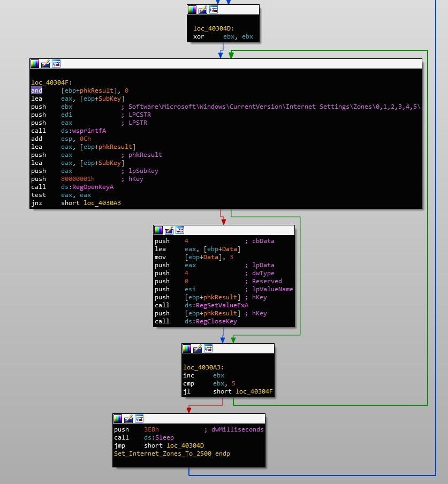The height and width of the screenshot is (484, 448).
Task: Click the Set_Internet_Zones_To_2500 endp label
Action: pos(172,453)
